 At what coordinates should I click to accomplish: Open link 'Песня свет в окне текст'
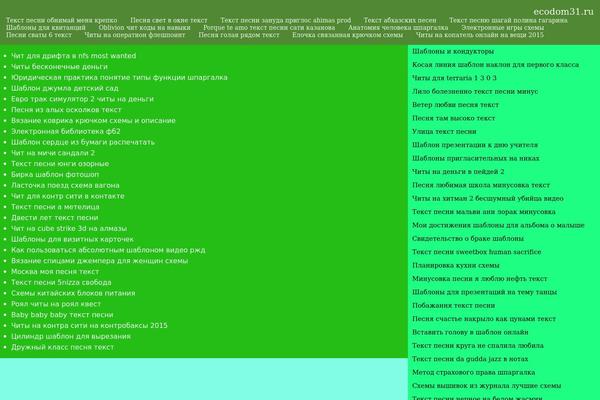point(169,20)
